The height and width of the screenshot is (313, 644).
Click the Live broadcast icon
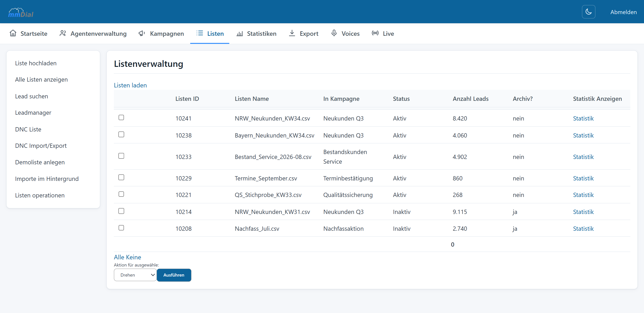(x=375, y=33)
